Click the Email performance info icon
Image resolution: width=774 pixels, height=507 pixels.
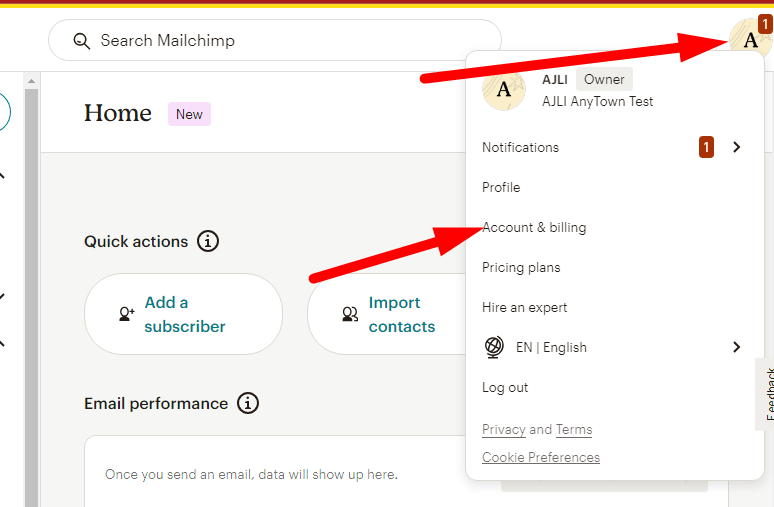click(248, 403)
